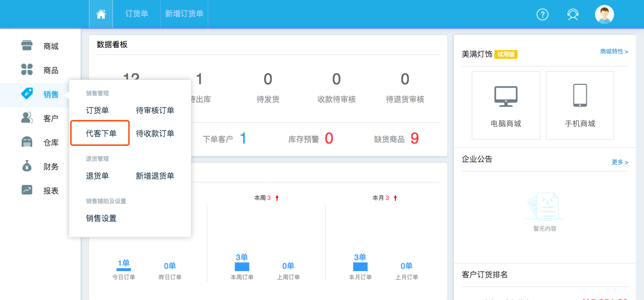Select 新增退货单 menu item
The image size is (644, 300).
[155, 176]
